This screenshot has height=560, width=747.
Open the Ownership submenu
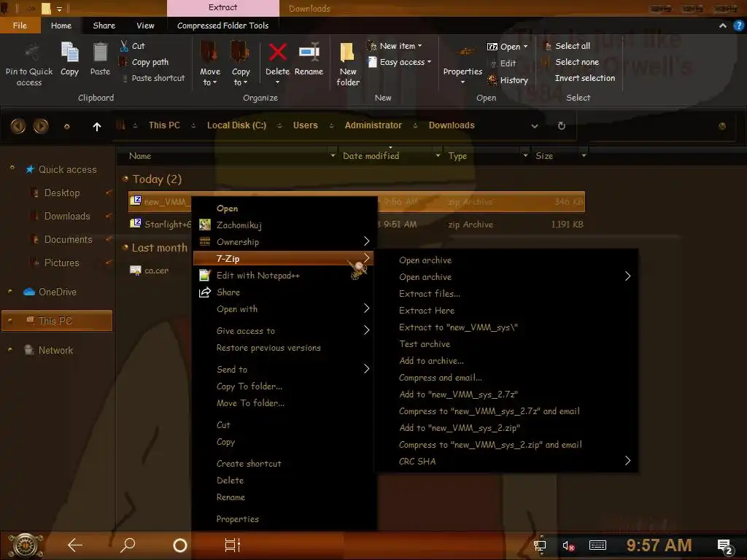click(x=285, y=242)
